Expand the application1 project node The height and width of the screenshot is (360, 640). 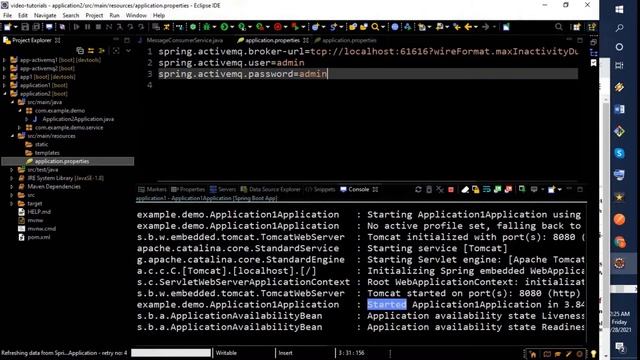[4, 85]
